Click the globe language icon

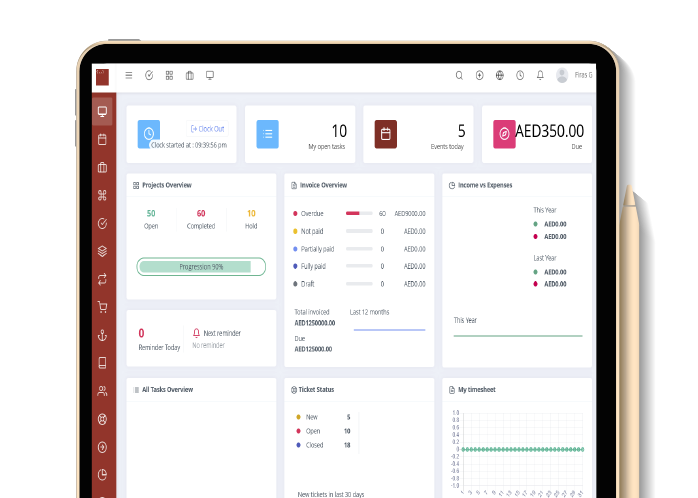[500, 75]
